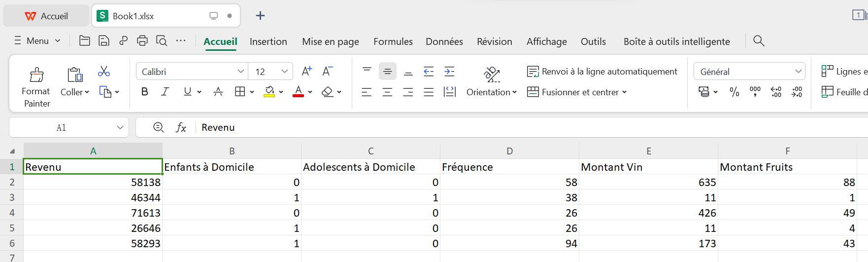The height and width of the screenshot is (262, 868).
Task: Click the insert function fx icon
Action: (181, 128)
